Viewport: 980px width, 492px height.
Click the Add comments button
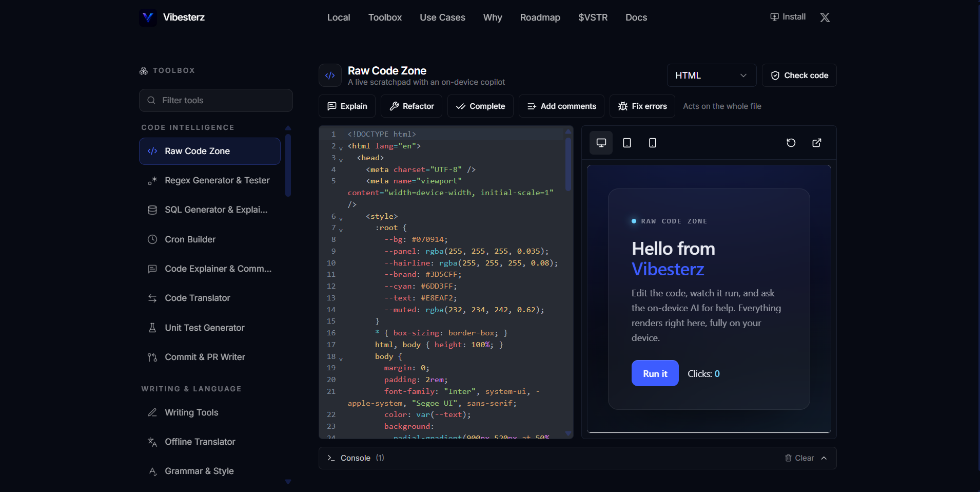point(561,106)
